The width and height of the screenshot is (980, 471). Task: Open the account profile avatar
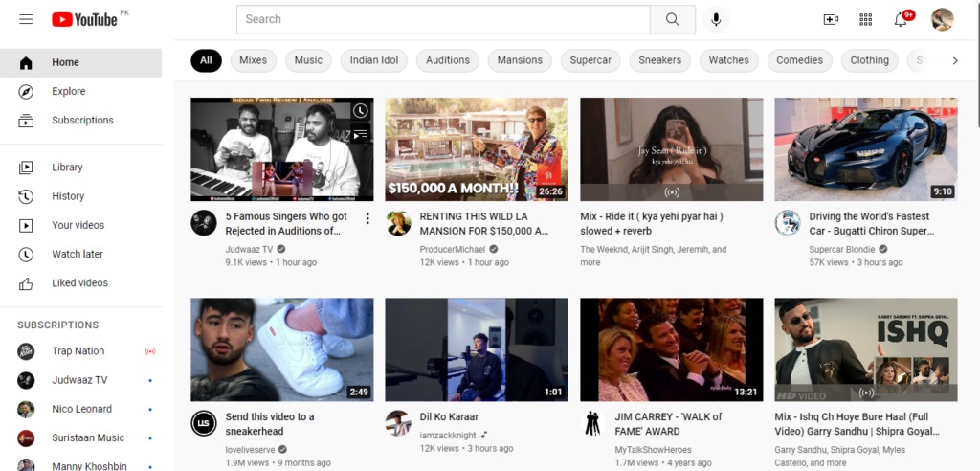[x=942, y=19]
